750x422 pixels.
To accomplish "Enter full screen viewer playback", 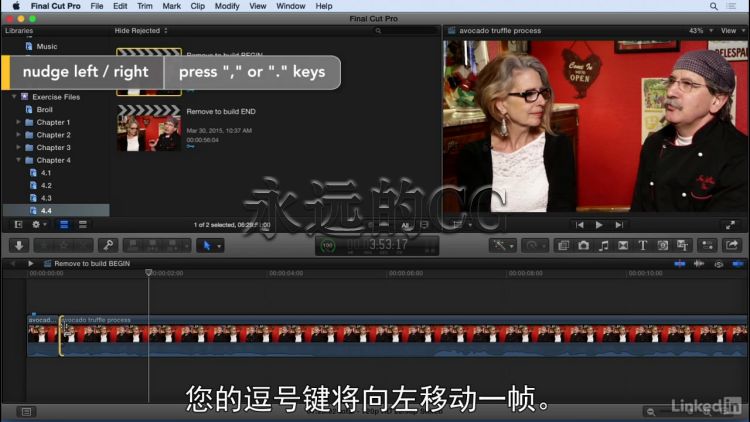I will [x=730, y=225].
